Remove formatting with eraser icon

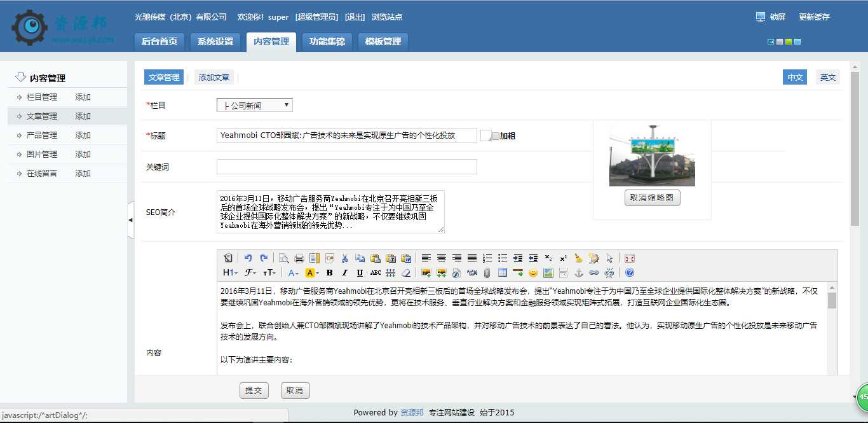[x=406, y=273]
